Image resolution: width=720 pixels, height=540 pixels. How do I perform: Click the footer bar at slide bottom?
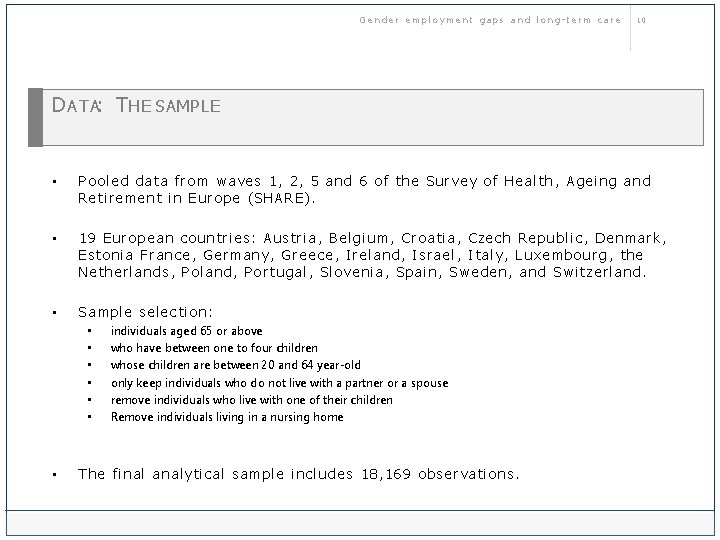[x=360, y=522]
